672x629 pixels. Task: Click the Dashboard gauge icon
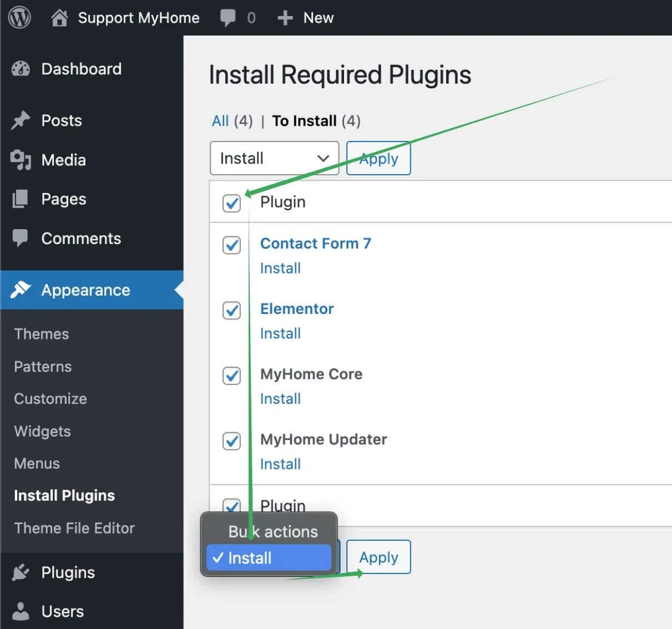point(21,69)
